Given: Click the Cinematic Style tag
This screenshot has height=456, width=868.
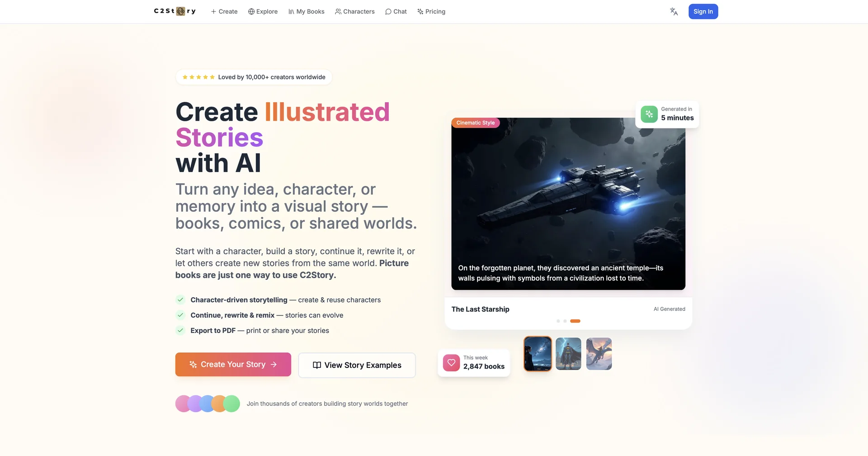Looking at the screenshot, I should (x=476, y=123).
